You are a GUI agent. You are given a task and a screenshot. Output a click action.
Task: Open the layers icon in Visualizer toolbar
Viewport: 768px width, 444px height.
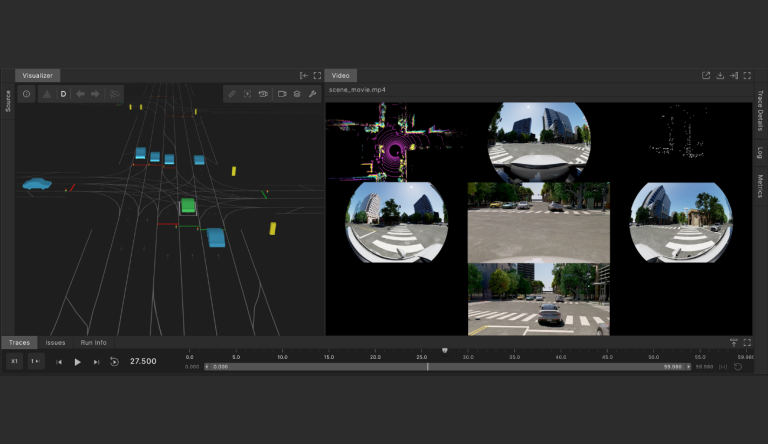click(x=297, y=94)
